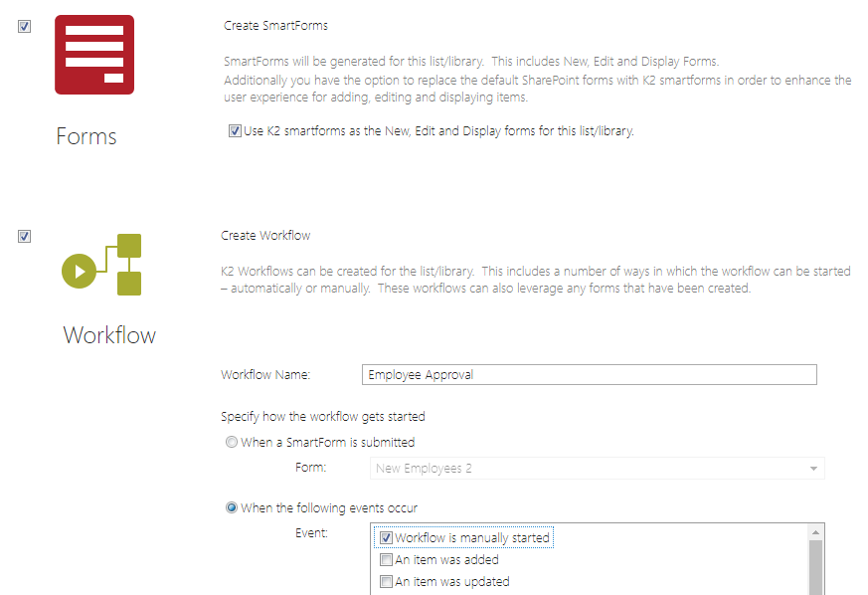The width and height of the screenshot is (868, 595).
Task: Click the Workflow heading label
Action: 109,335
